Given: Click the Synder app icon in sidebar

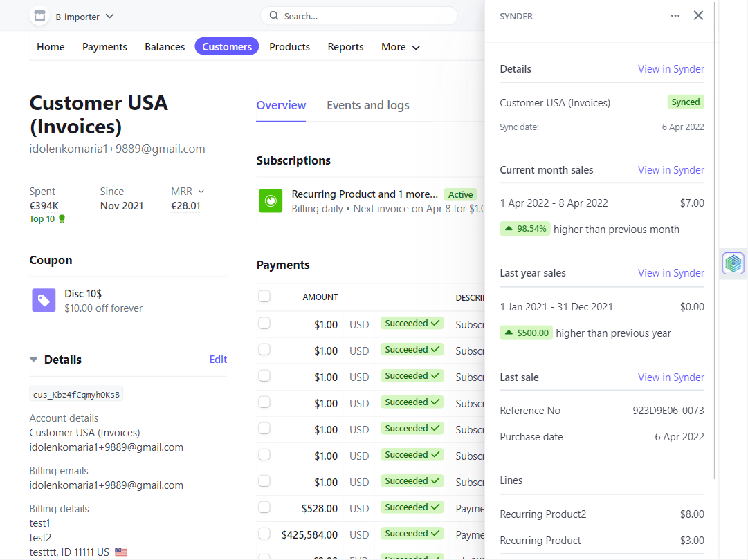Looking at the screenshot, I should 733,263.
